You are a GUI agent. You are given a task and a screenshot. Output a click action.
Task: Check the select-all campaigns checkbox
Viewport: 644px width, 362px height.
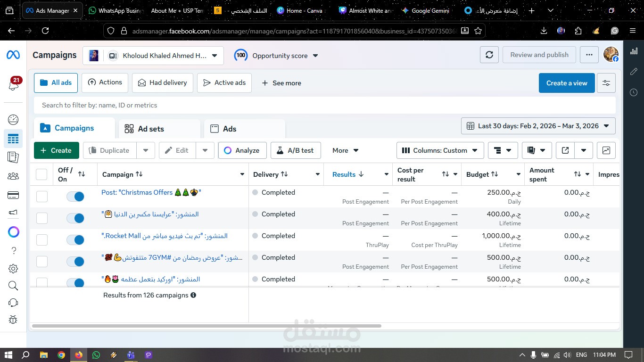41,174
